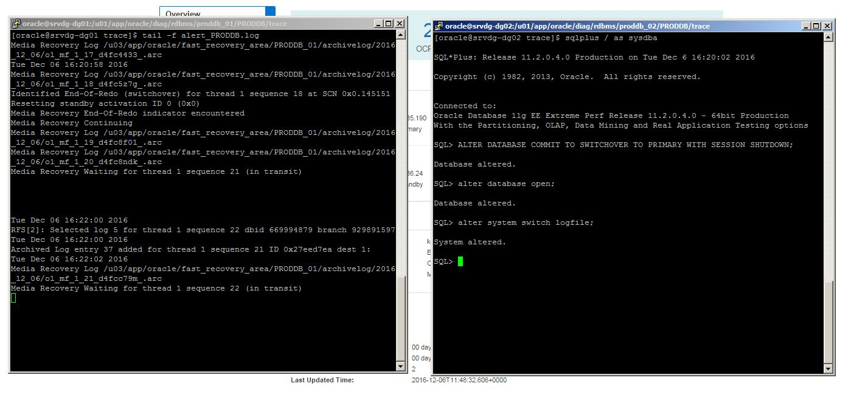Click scroll-up arrow in srvdg-dg02 terminal
Screen dimensions: 868x403
[828, 38]
